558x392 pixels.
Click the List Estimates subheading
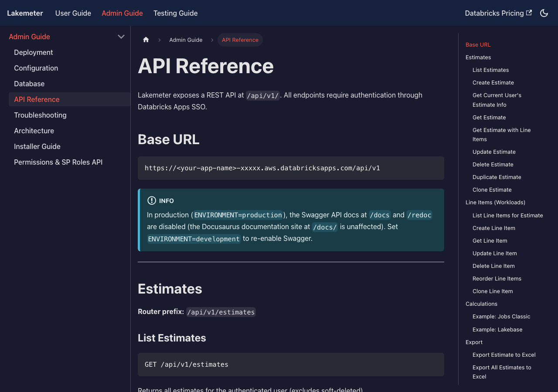[x=172, y=338]
